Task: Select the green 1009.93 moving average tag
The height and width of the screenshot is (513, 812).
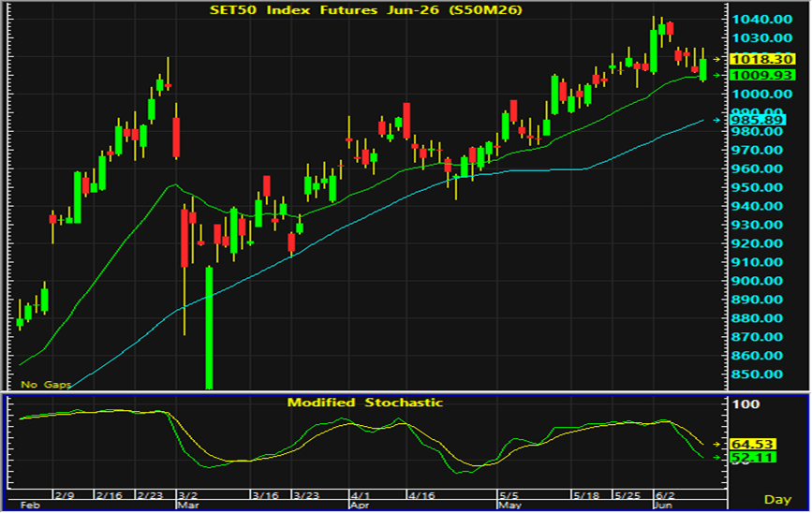Action: pyautogui.click(x=761, y=76)
